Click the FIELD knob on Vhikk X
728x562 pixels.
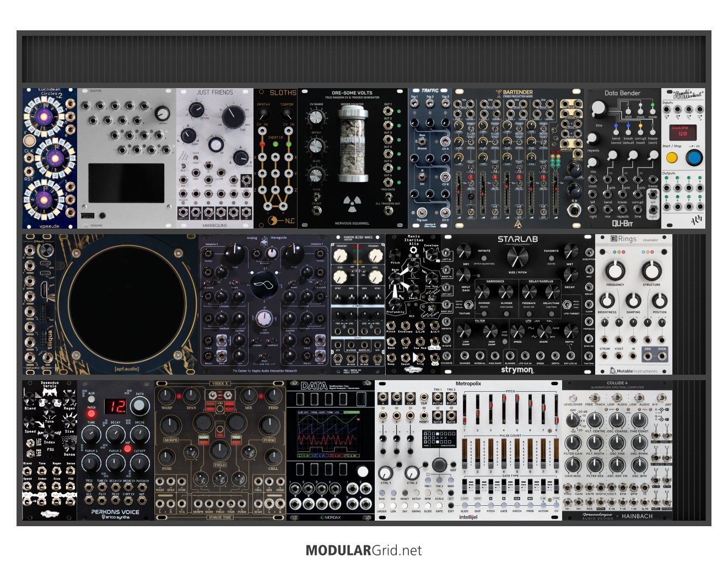[x=220, y=452]
